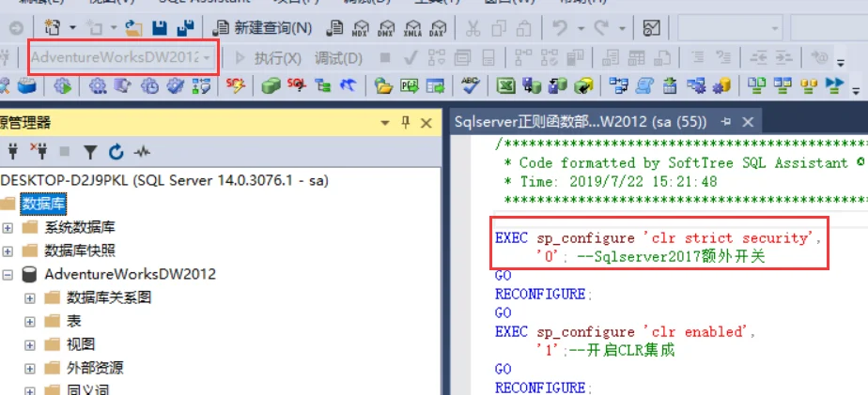The width and height of the screenshot is (868, 395).
Task: Close the Object Explorer panel
Action: click(426, 123)
